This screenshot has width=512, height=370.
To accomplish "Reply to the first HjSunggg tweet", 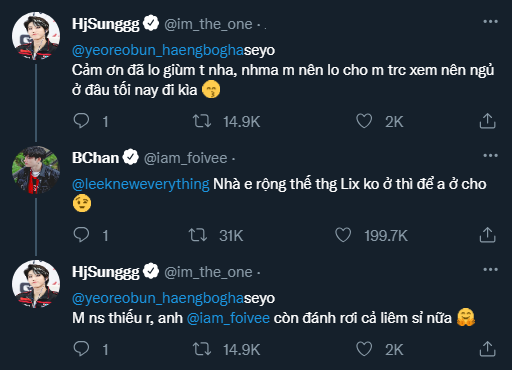I will click(81, 121).
